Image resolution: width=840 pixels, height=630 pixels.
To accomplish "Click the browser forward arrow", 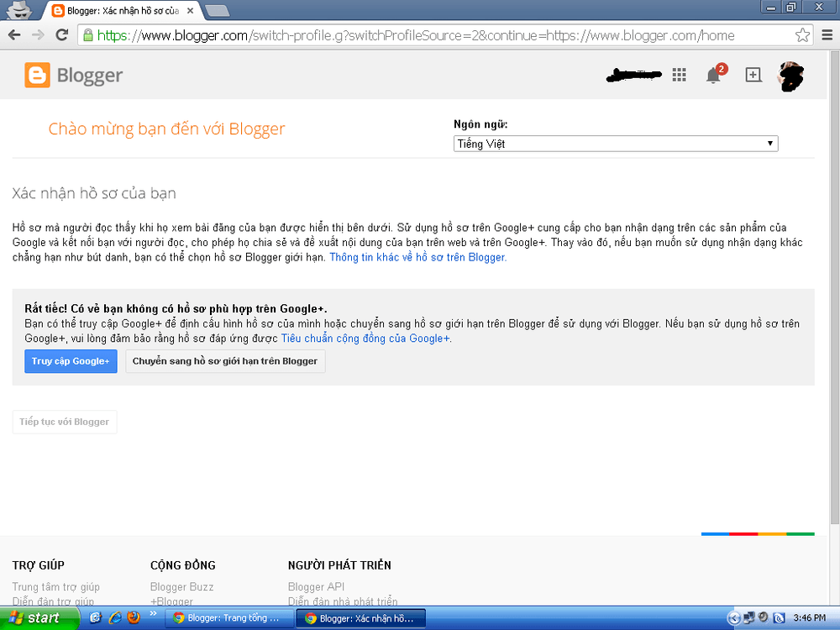I will pos(38,35).
